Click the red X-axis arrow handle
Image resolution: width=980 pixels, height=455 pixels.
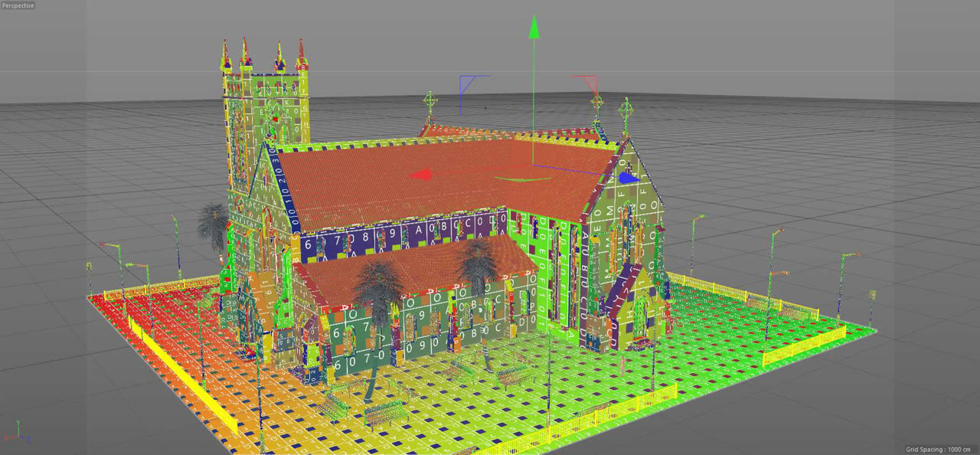[x=420, y=175]
